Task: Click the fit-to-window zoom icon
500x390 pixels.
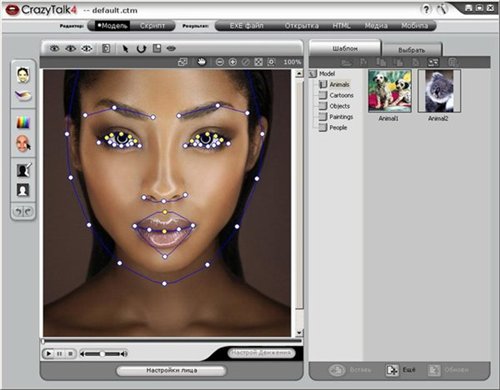Action: coord(258,62)
